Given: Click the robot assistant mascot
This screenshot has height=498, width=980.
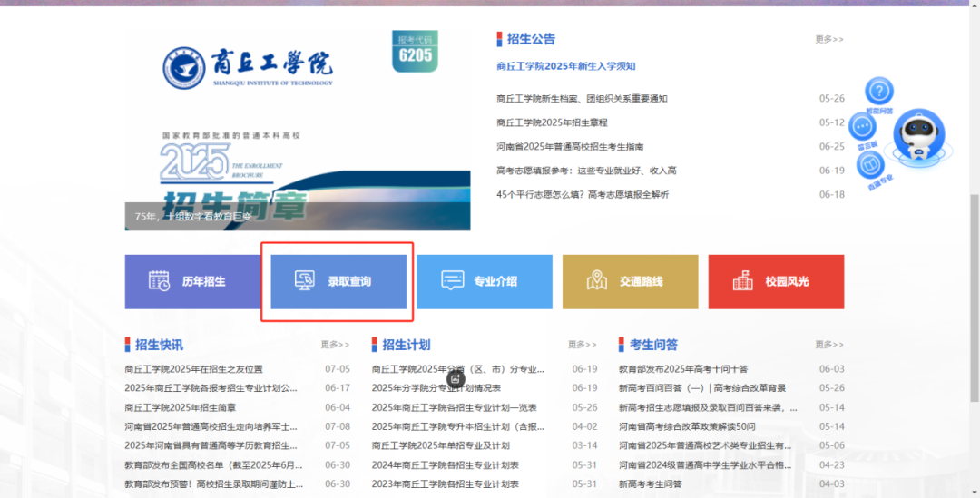Looking at the screenshot, I should point(918,136).
